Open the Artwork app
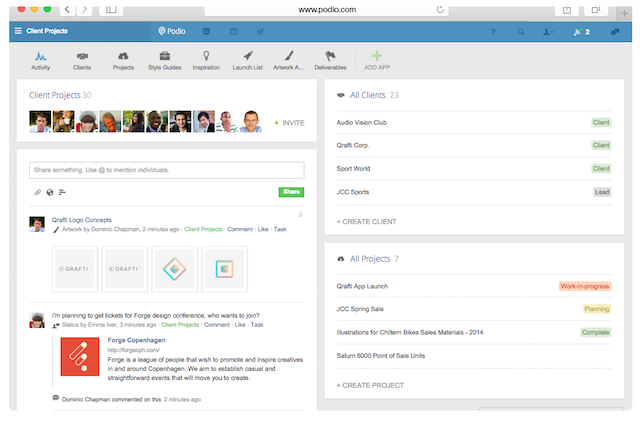 coord(289,60)
